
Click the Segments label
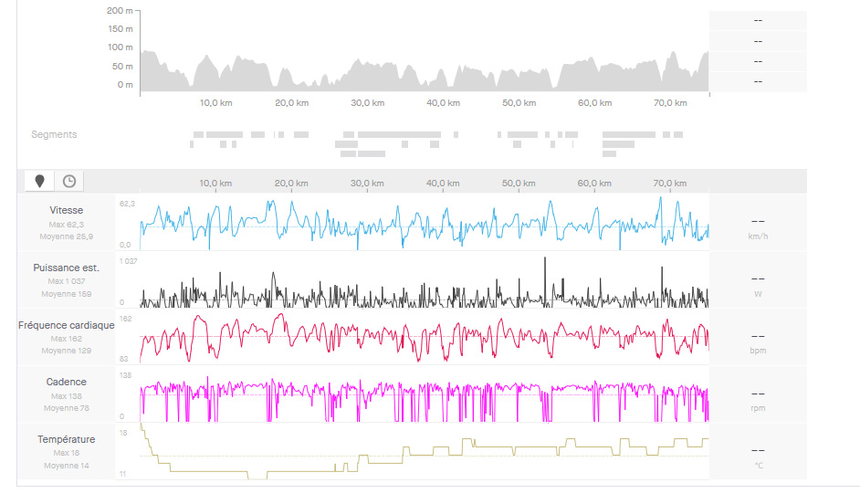point(54,134)
